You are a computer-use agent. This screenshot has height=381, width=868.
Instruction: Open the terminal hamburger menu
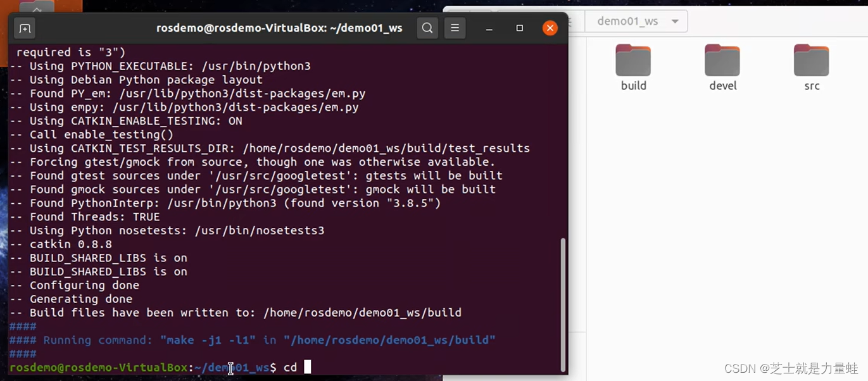tap(455, 28)
